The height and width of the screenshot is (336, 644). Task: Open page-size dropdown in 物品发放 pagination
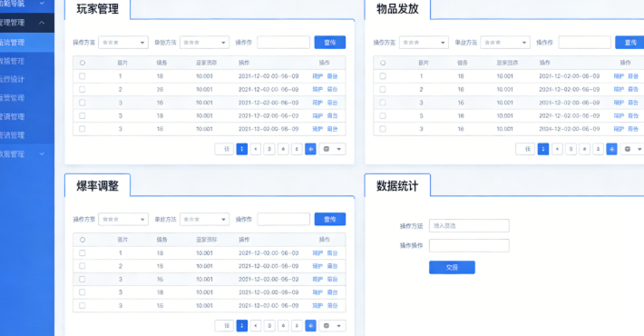[632, 149]
